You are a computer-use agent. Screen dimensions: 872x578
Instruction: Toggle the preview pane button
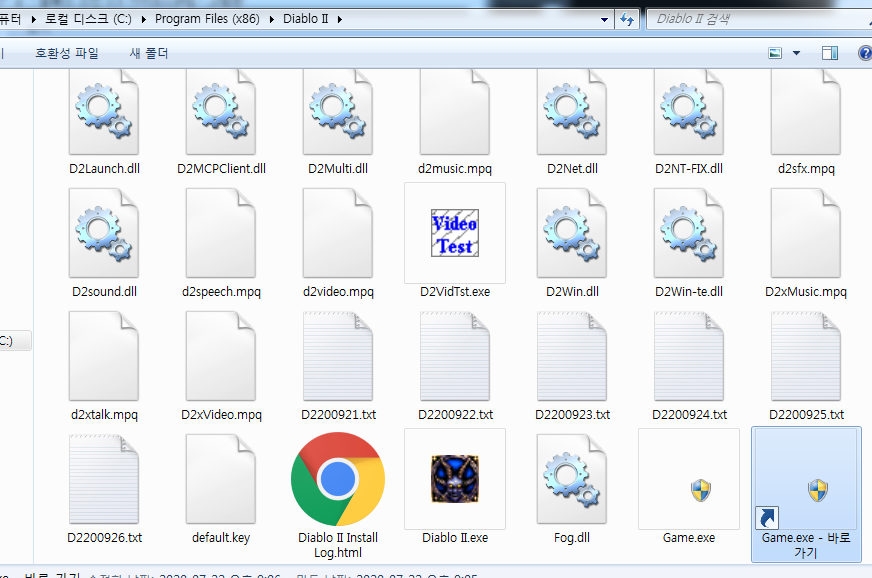point(830,53)
